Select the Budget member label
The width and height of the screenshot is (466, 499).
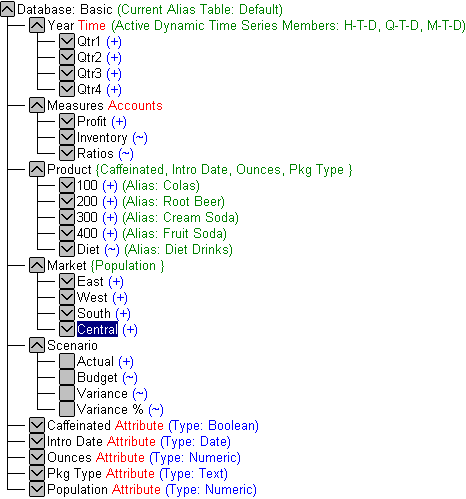pyautogui.click(x=97, y=377)
